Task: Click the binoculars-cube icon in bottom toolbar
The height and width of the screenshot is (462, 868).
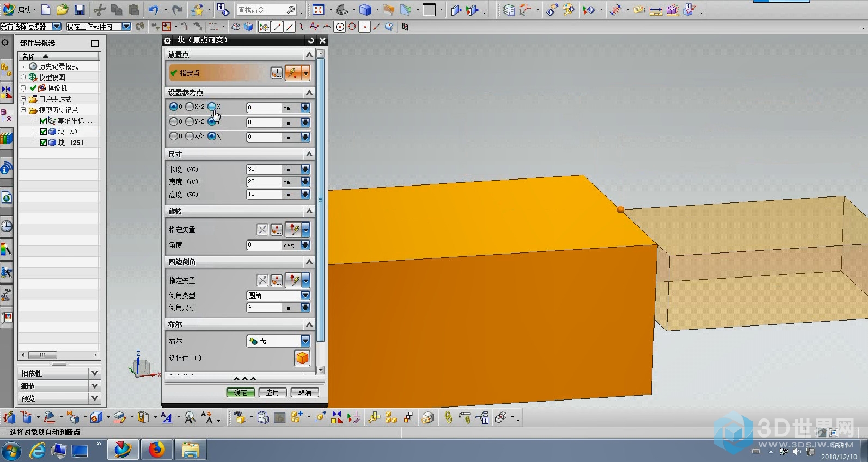Action: (240, 417)
